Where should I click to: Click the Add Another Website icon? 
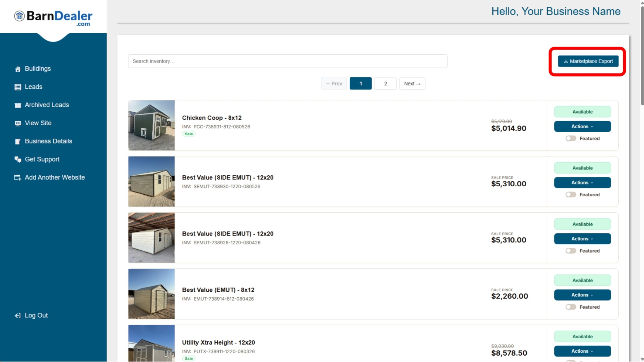18,178
